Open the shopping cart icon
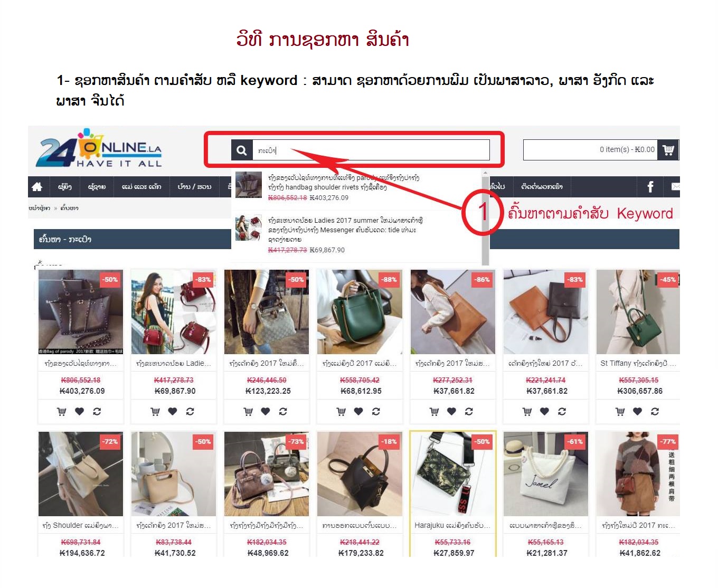 click(x=668, y=150)
